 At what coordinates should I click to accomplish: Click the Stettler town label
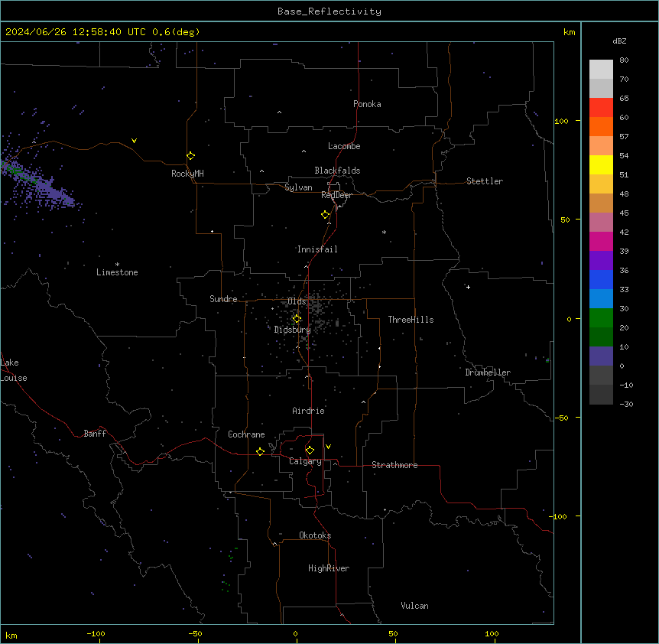tap(485, 181)
